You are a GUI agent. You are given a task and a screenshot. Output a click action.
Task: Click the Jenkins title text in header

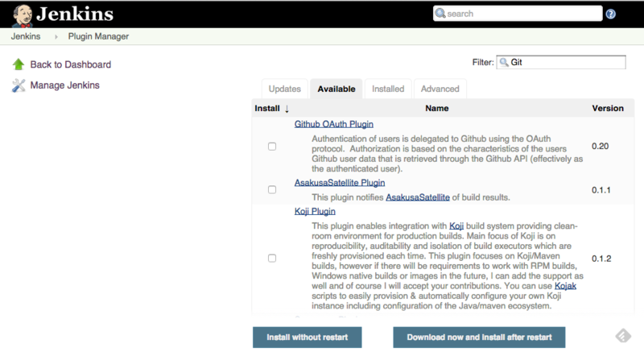tap(75, 14)
